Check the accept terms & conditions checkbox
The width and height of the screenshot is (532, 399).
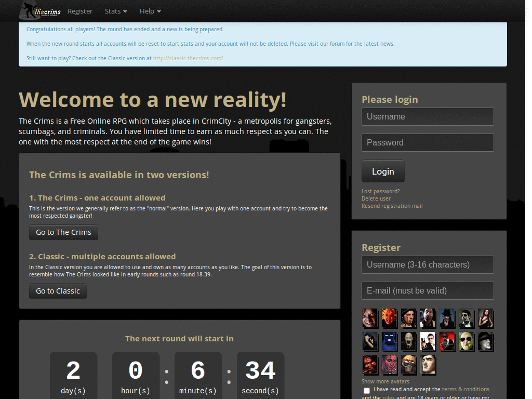click(366, 390)
